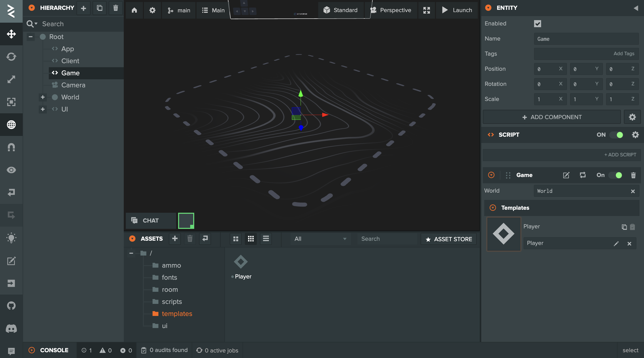Open the Standard render mode menu

coord(341,10)
